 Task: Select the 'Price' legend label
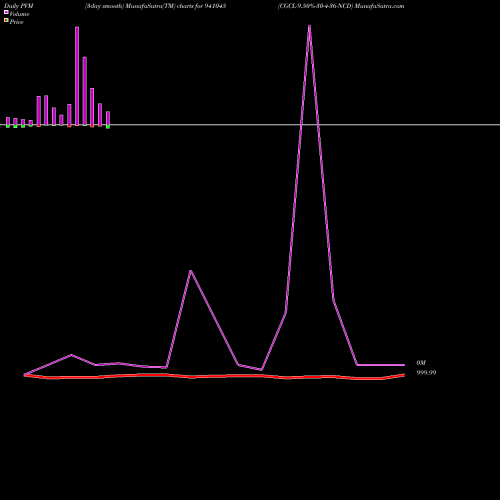coord(16,22)
